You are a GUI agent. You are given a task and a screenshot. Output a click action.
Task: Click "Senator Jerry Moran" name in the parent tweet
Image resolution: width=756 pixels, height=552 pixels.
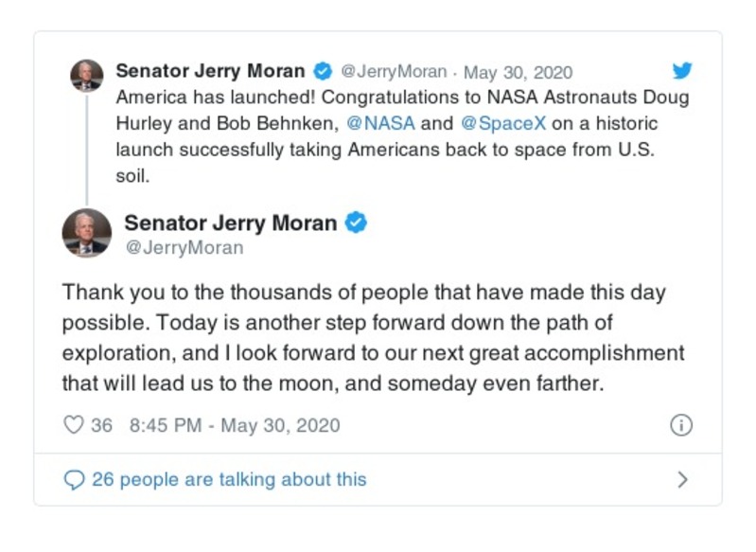(210, 72)
